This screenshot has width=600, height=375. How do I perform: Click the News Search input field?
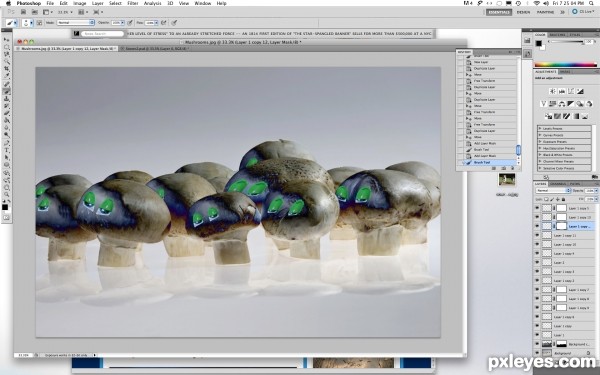[102, 34]
